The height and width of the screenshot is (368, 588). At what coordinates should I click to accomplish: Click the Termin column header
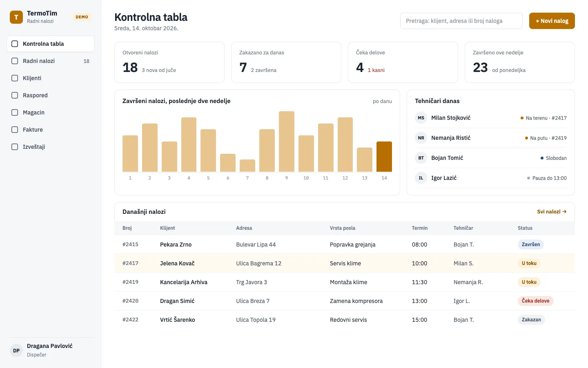[x=420, y=228]
